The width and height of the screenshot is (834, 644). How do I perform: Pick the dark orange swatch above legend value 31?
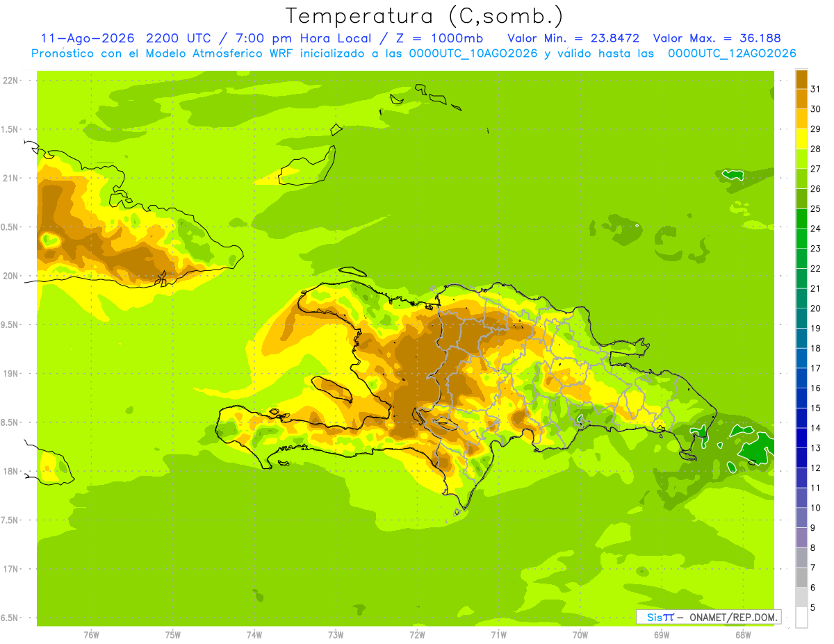pyautogui.click(x=801, y=79)
